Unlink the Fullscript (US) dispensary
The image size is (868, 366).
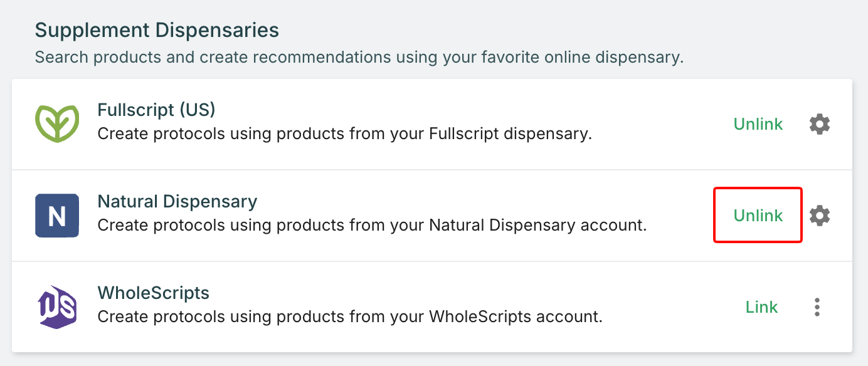pos(758,124)
